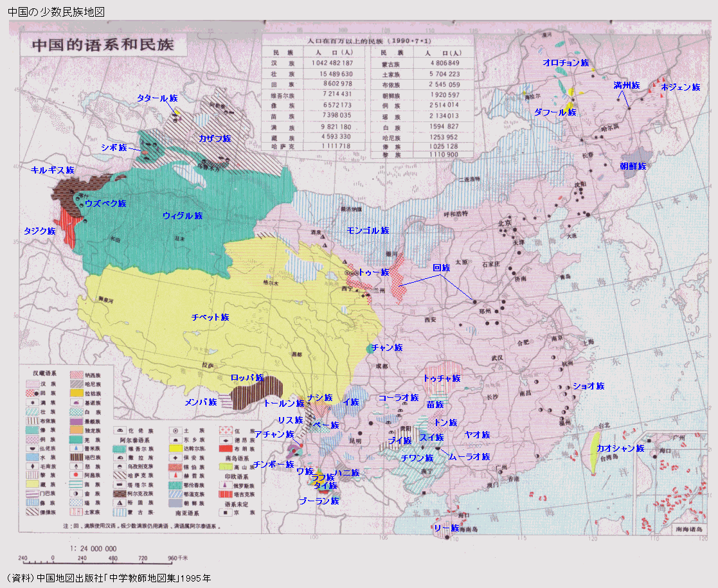Click the キルギス族 label
The height and width of the screenshot is (588, 718).
click(53, 170)
